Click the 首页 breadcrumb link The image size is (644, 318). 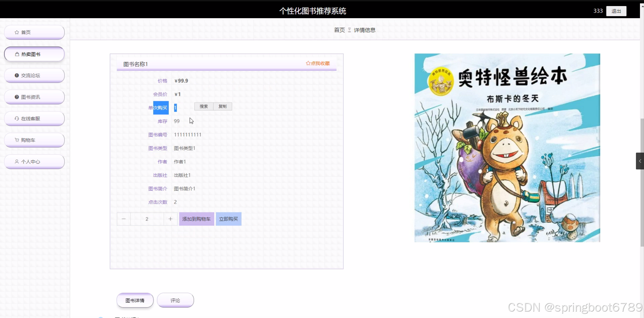point(339,30)
